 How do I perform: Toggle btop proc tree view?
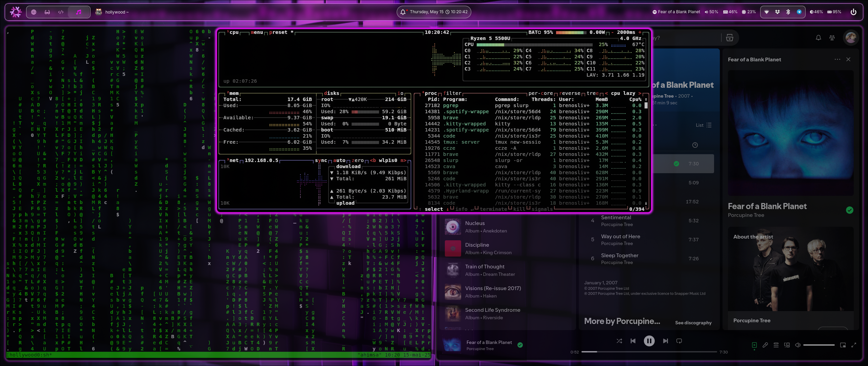point(592,93)
